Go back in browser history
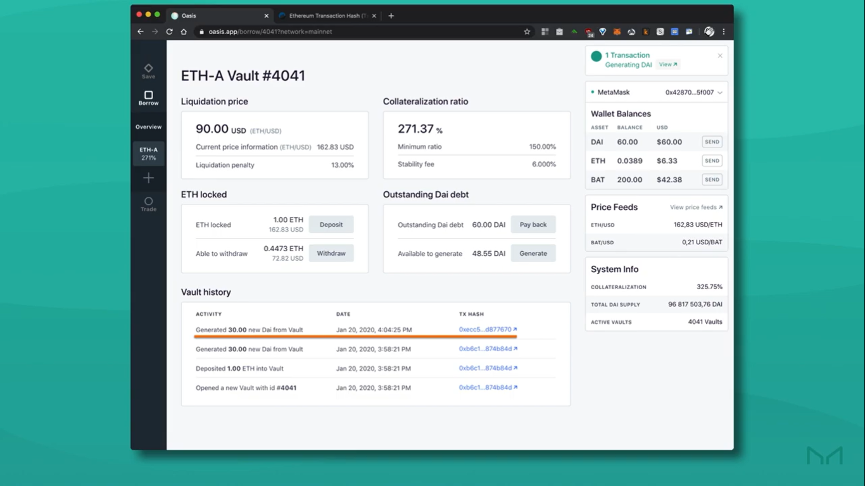 [x=140, y=31]
